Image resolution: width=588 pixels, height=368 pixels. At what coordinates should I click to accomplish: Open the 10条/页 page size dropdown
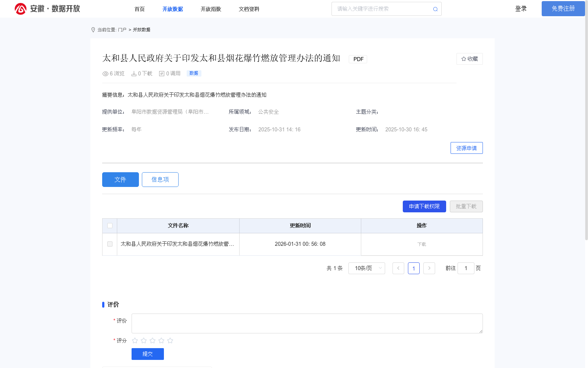[367, 268]
